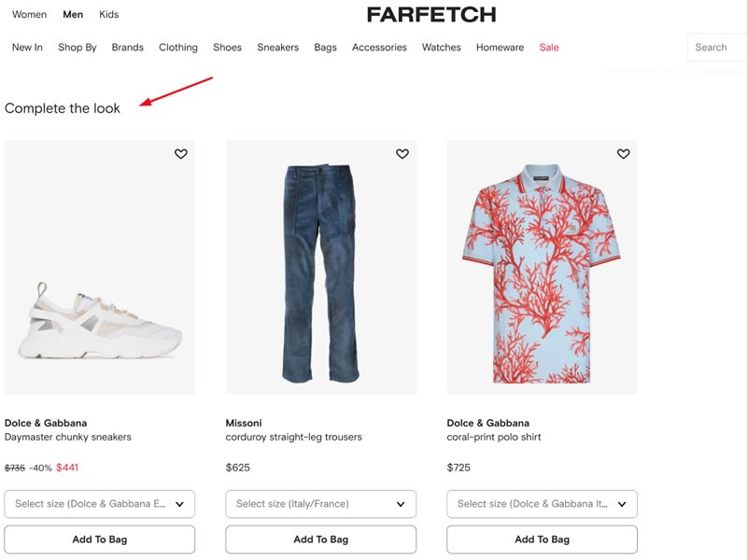Add the Missoni trousers to bag
Screen dimensions: 747x560
(x=320, y=539)
